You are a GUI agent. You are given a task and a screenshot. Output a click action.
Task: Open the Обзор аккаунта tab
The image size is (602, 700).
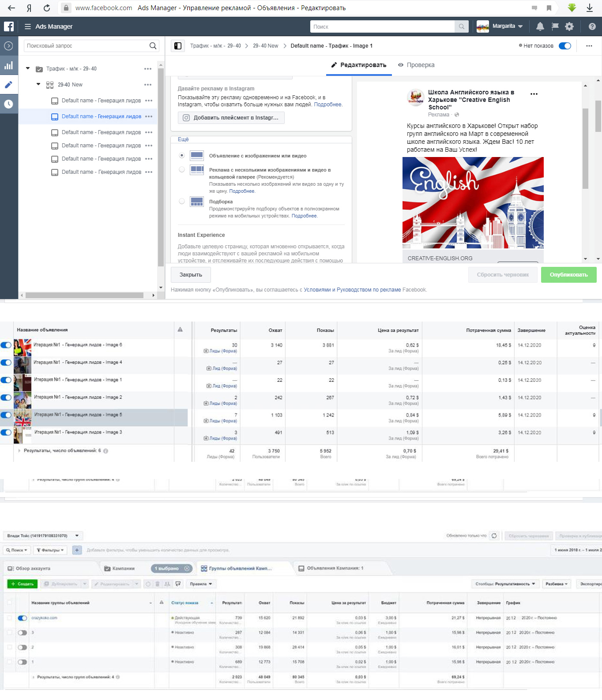tap(50, 569)
